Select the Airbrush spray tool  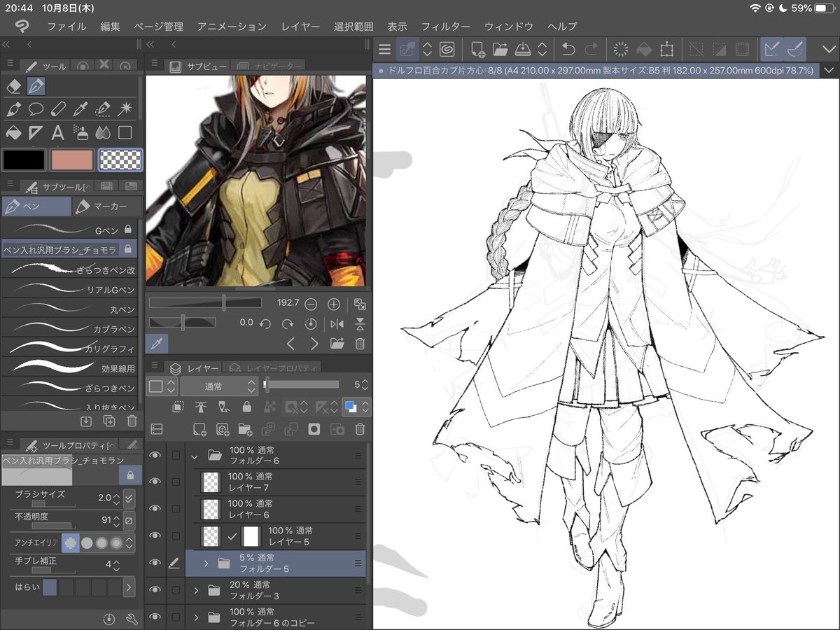(x=80, y=132)
